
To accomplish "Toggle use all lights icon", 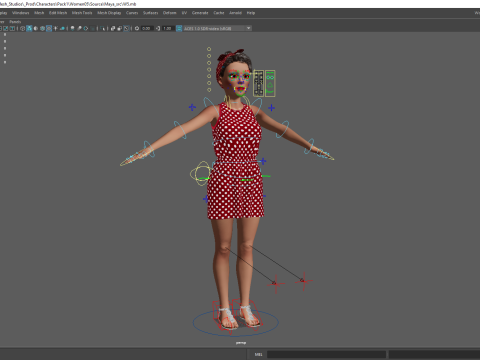I will tap(56, 29).
